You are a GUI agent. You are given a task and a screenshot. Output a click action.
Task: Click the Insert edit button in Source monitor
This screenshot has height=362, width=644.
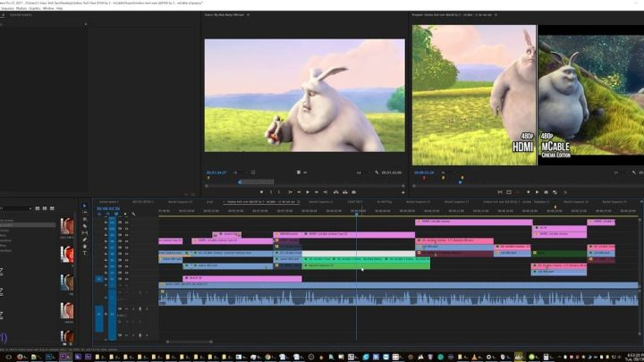tap(336, 192)
